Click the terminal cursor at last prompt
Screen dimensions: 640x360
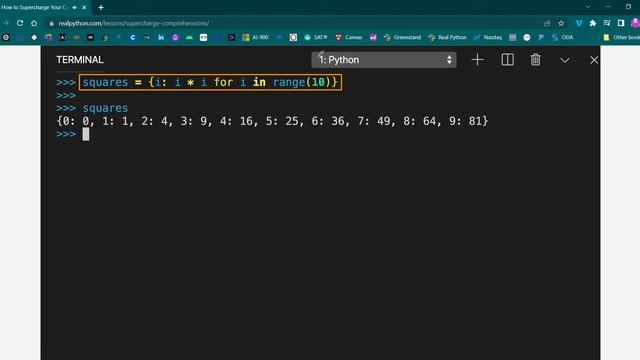click(86, 134)
